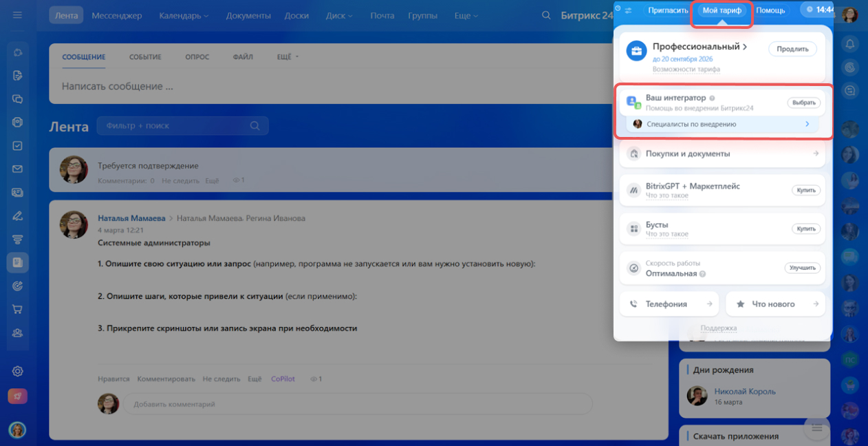The image size is (868, 446).
Task: Click the Добавить комментарий input field
Action: click(356, 404)
